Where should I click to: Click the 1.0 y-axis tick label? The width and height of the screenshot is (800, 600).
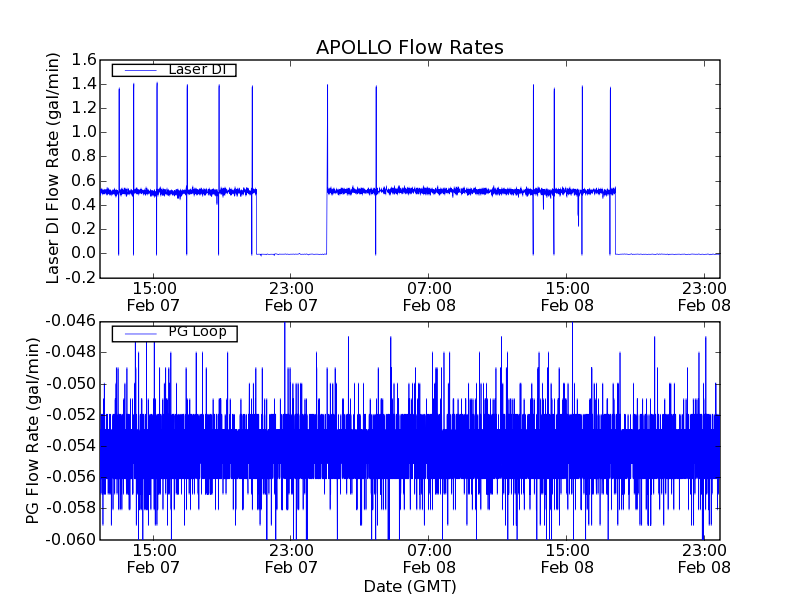click(x=84, y=132)
